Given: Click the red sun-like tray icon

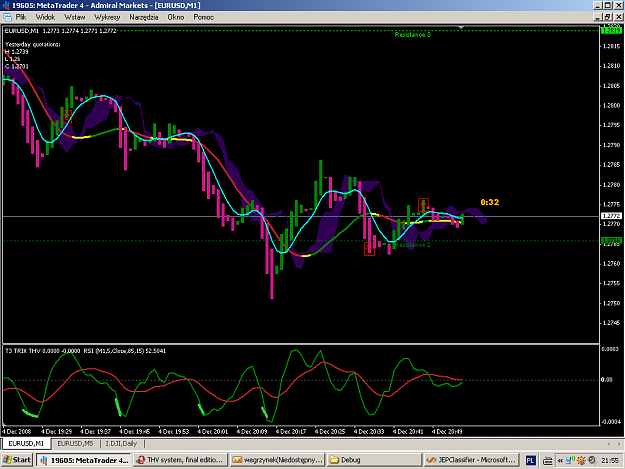Looking at the screenshot, I should pos(582,461).
